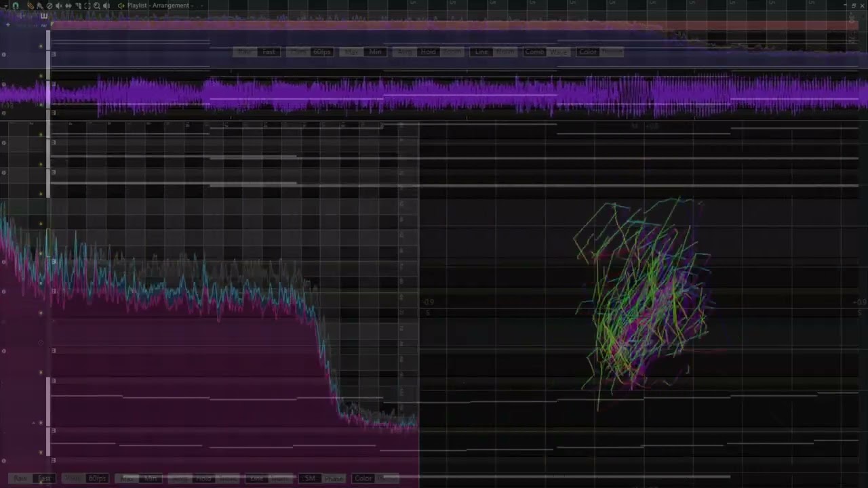Choose 60fps in the bottom control strip
868x488 pixels.
click(x=97, y=479)
